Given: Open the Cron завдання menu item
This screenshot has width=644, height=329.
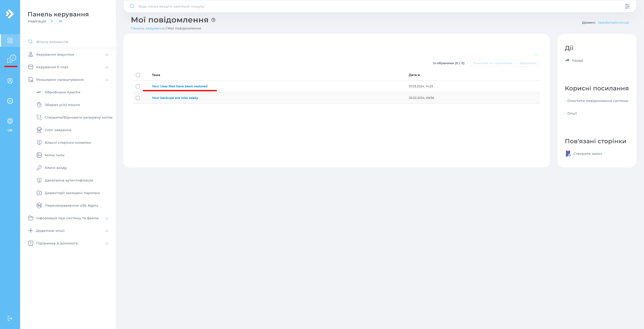Looking at the screenshot, I should pyautogui.click(x=58, y=130).
